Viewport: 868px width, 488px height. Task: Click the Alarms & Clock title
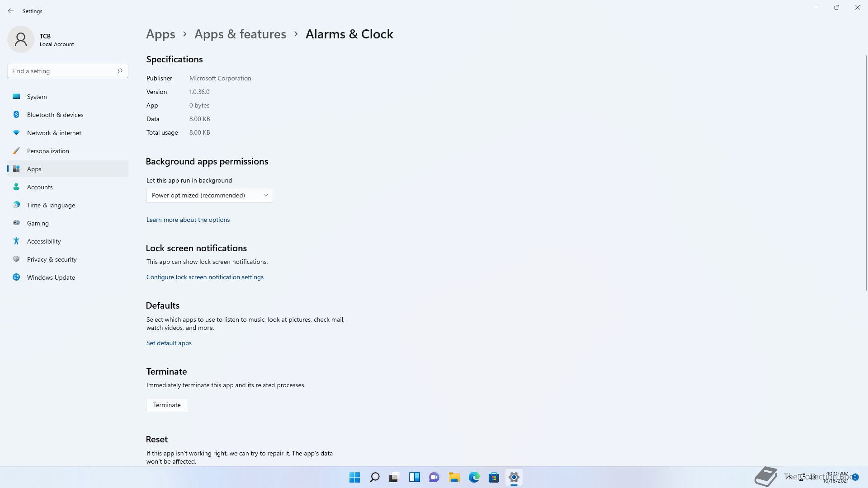[x=349, y=34]
